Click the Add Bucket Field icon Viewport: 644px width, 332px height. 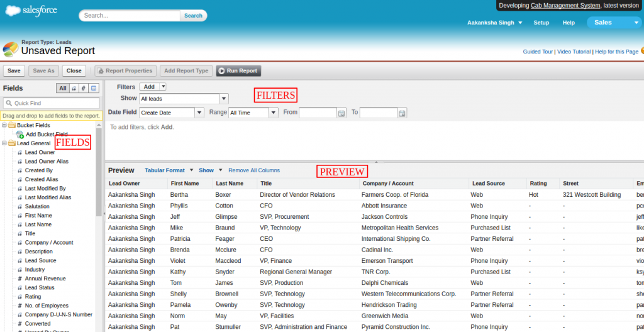click(20, 134)
